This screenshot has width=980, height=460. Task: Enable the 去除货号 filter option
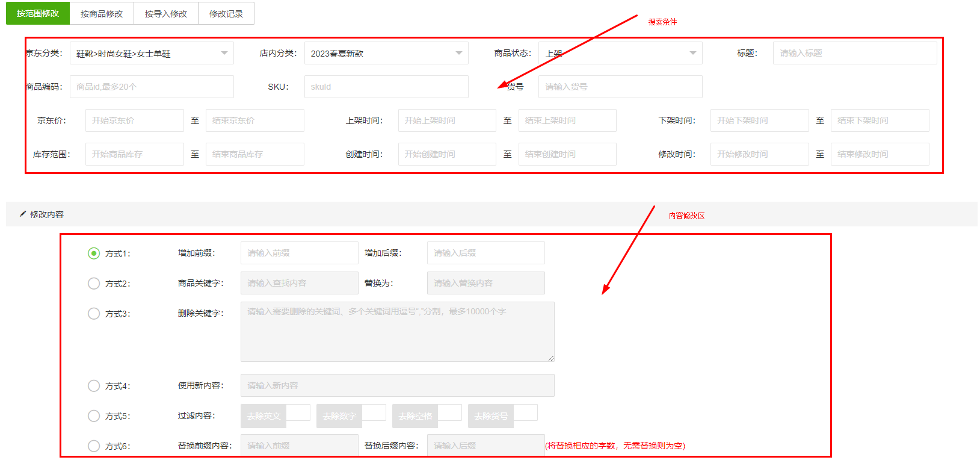click(x=525, y=413)
